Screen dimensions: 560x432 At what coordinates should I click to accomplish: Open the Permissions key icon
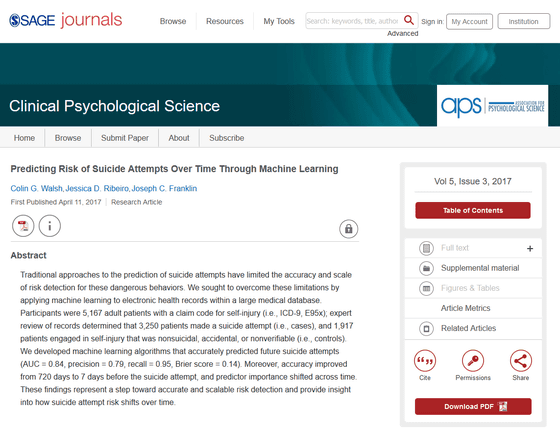point(473,361)
